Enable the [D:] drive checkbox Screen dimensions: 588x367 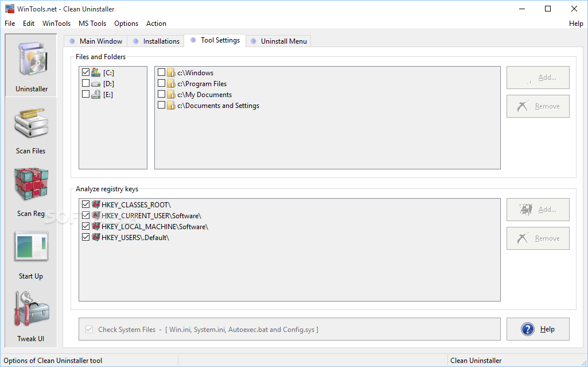[x=86, y=83]
